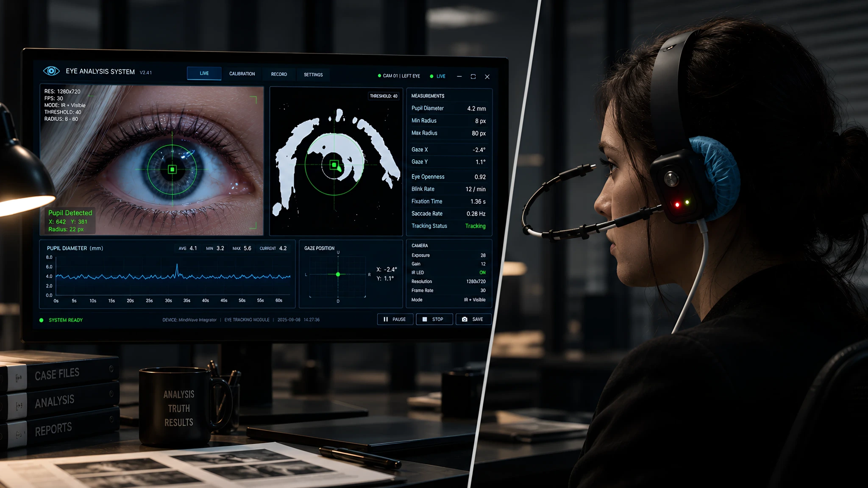This screenshot has height=488, width=868.
Task: Open the CALIBRATION tab
Action: click(242, 74)
